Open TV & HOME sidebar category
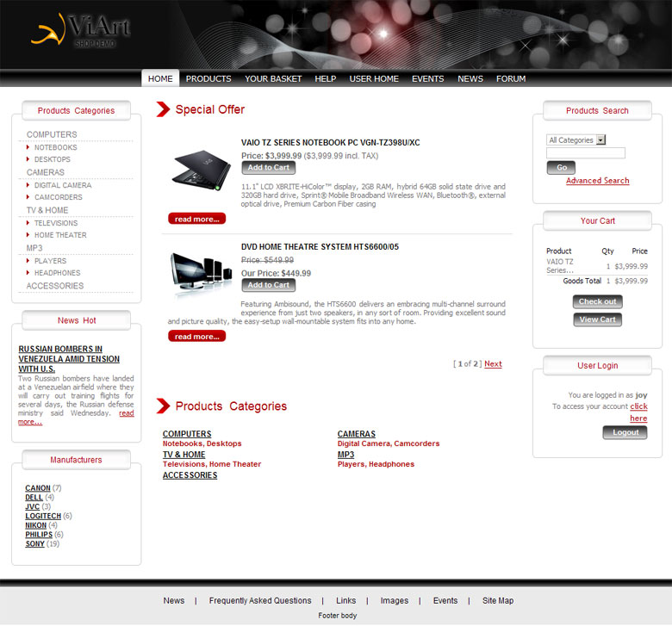 coord(47,210)
